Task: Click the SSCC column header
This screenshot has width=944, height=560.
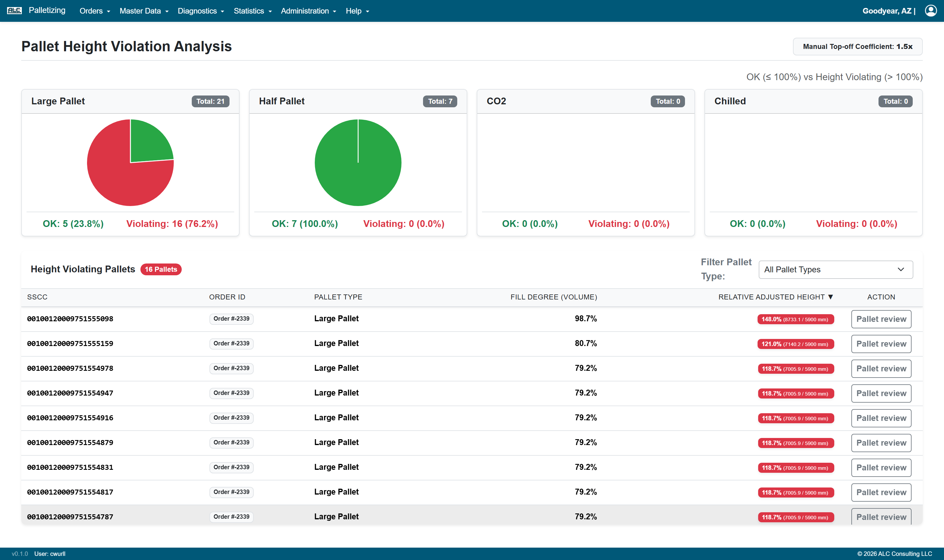Action: [x=37, y=297]
